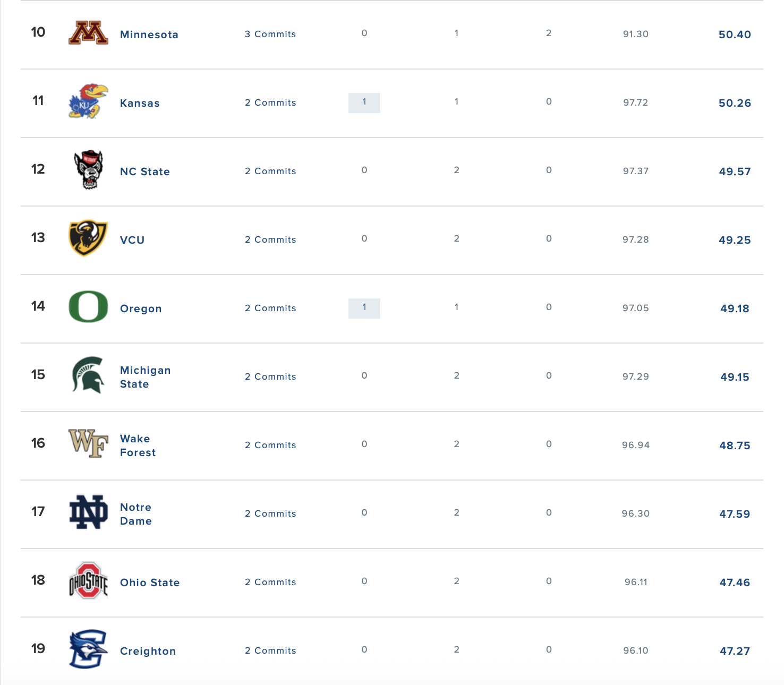Screen dimensions: 784x685
Task: Click the NC State wolf logo
Action: (x=87, y=171)
